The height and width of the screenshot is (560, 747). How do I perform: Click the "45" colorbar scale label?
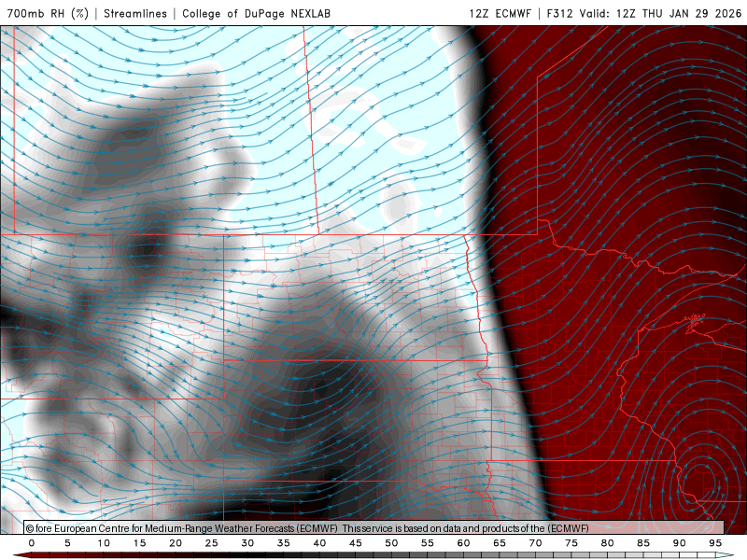(356, 543)
